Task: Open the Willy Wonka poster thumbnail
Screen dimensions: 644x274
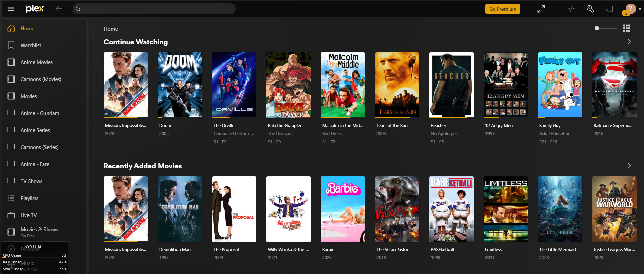Action: click(x=289, y=209)
